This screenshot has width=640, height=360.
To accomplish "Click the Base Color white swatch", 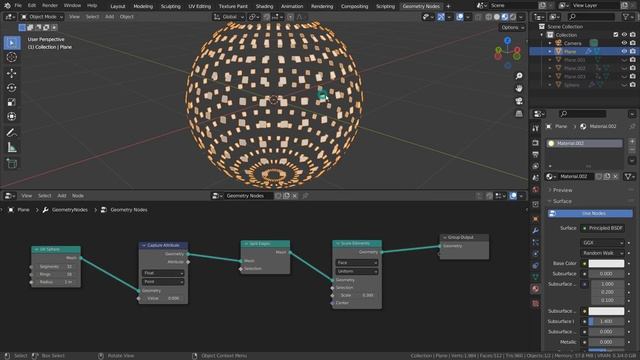I will [606, 264].
